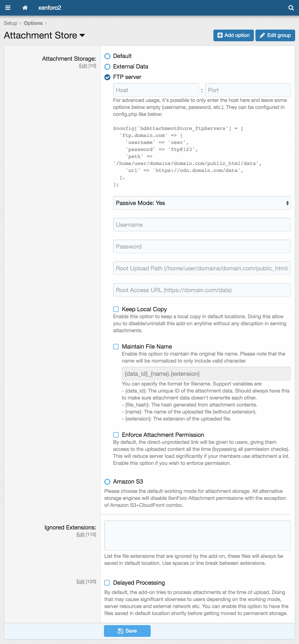Enable Enforce Attachment Permission checkbox
299x644 pixels.
116,435
